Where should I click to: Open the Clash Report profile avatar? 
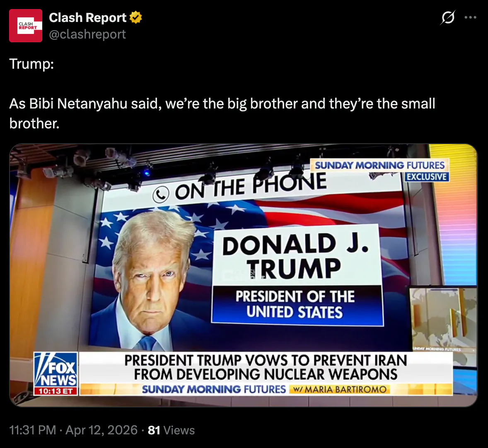(x=26, y=26)
